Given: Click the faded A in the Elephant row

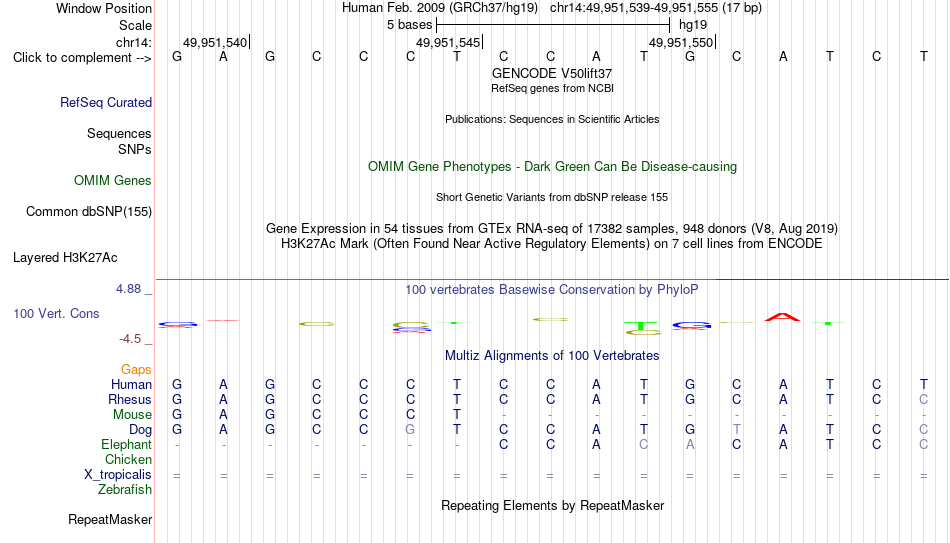Looking at the screenshot, I should [689, 444].
